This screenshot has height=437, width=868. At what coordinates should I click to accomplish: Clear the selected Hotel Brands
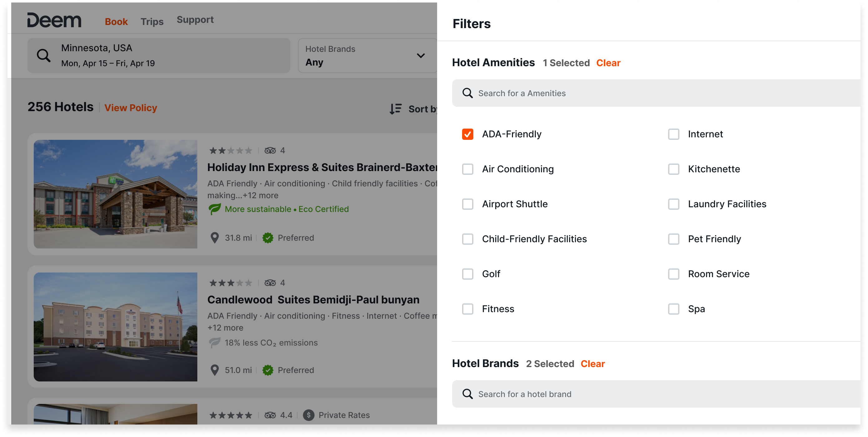pos(593,364)
